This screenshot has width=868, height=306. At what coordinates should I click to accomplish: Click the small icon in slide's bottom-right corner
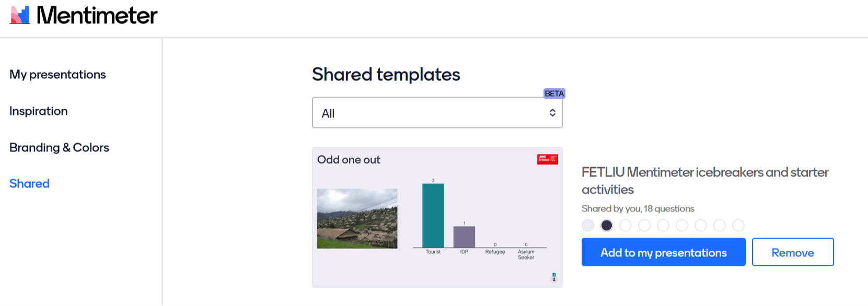pyautogui.click(x=554, y=277)
